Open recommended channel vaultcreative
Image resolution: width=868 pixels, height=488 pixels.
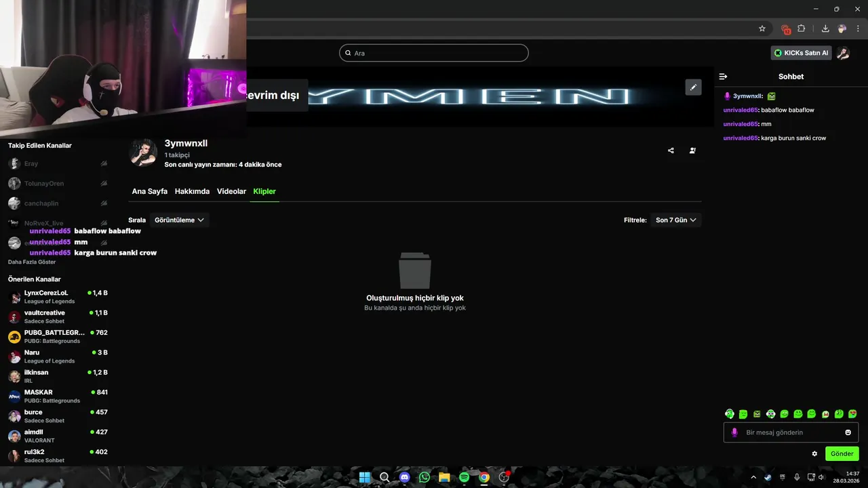[58, 317]
